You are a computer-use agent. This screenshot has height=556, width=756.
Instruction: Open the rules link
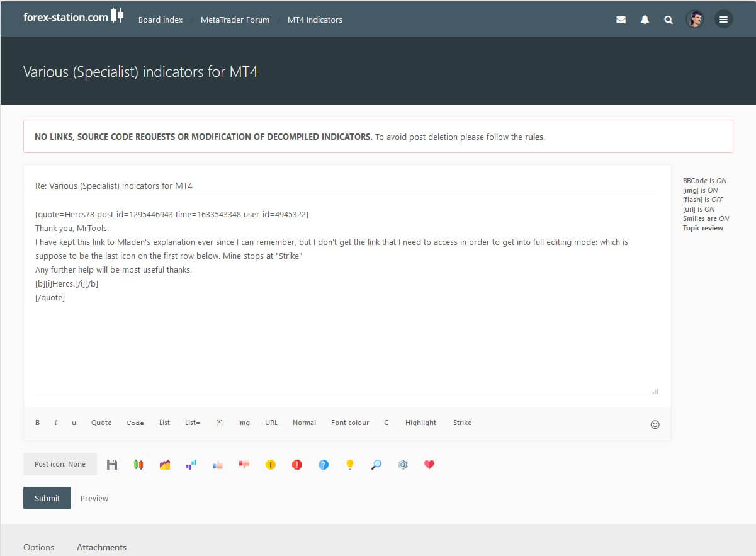(x=534, y=137)
